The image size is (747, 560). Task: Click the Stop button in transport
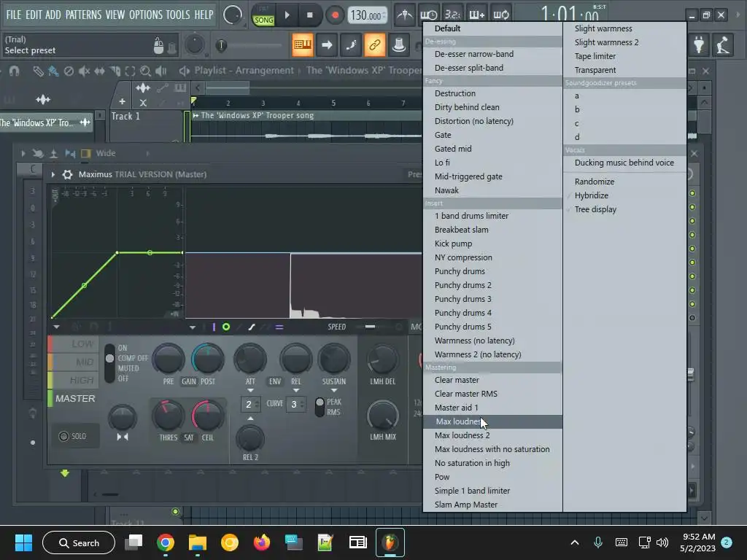(x=309, y=15)
